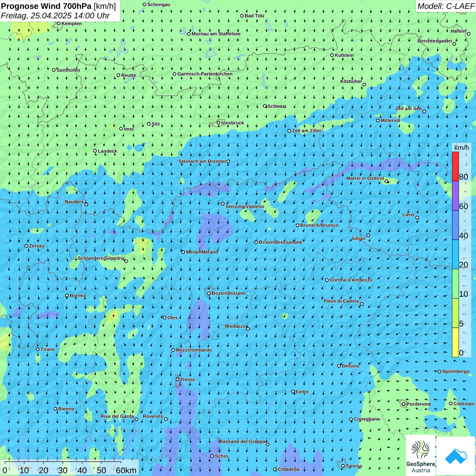
Task: Select the light blue 20–40 legend color
Action: [x=455, y=255]
